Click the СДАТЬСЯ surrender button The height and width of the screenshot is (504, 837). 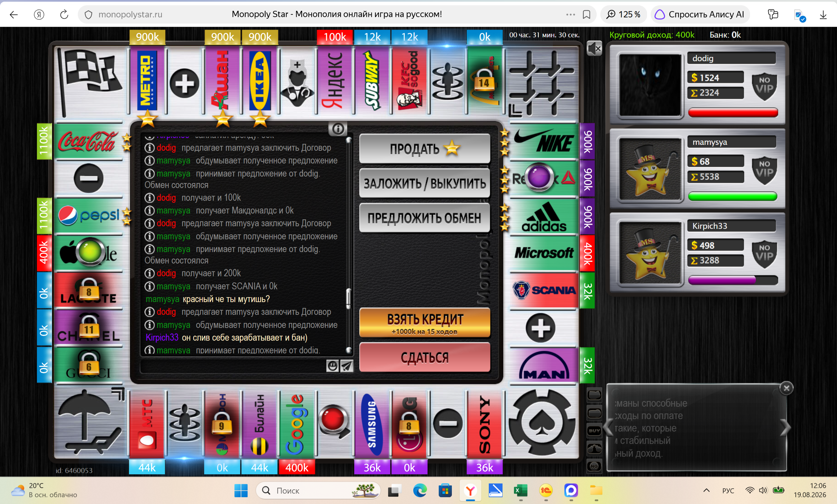425,357
